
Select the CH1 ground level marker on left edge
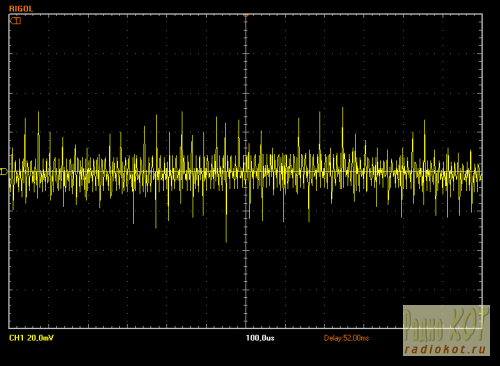[x=4, y=172]
